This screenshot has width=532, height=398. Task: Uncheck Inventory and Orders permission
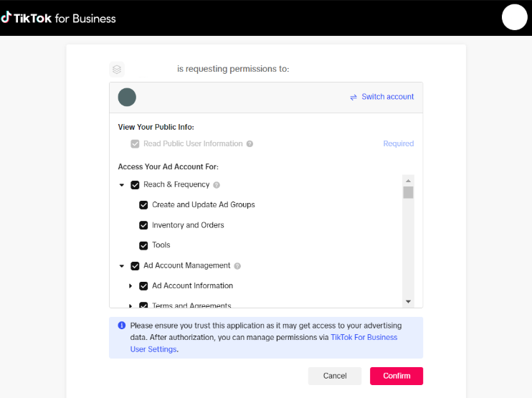point(143,225)
